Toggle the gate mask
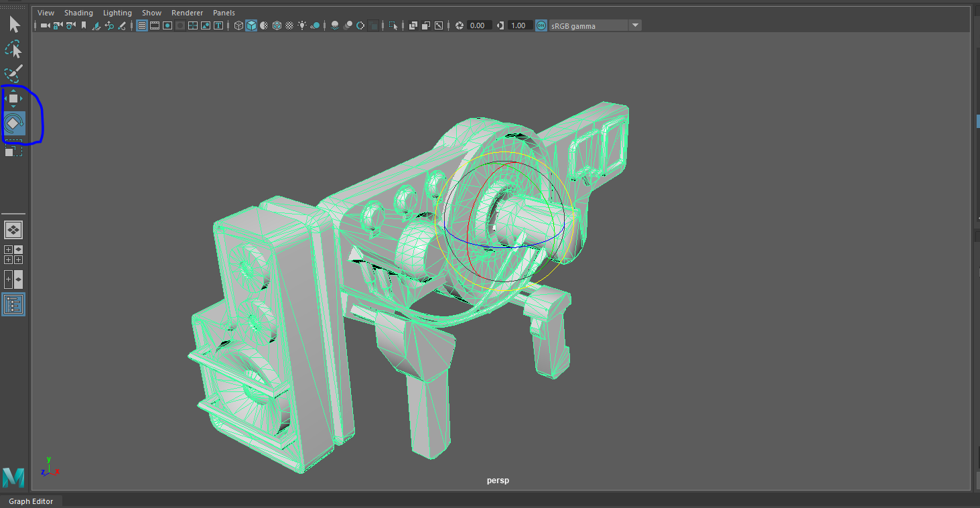The image size is (980, 508). point(180,25)
